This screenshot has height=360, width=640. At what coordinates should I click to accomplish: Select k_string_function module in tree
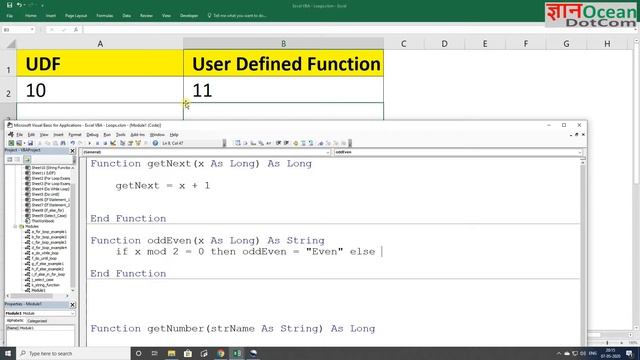point(45,285)
